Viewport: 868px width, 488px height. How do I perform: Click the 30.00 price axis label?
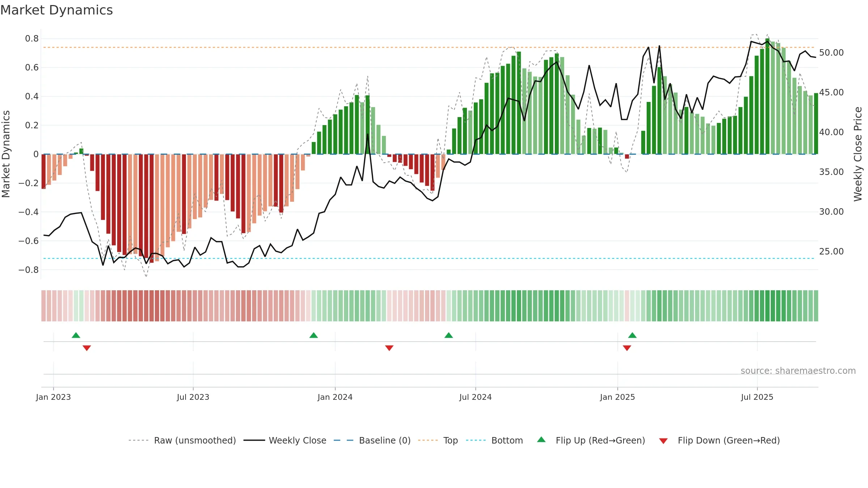pyautogui.click(x=831, y=212)
